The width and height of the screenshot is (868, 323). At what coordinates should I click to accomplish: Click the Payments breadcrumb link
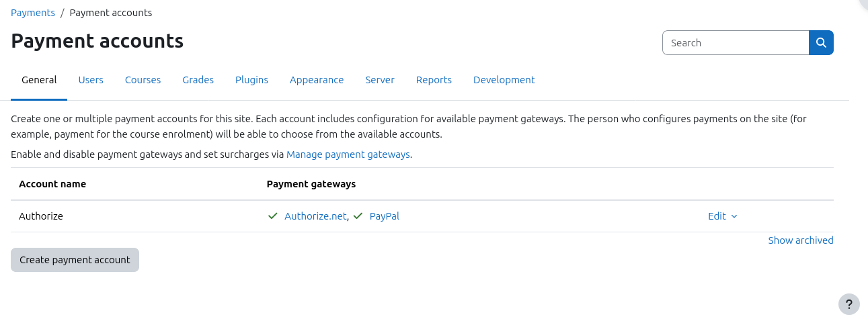(33, 13)
